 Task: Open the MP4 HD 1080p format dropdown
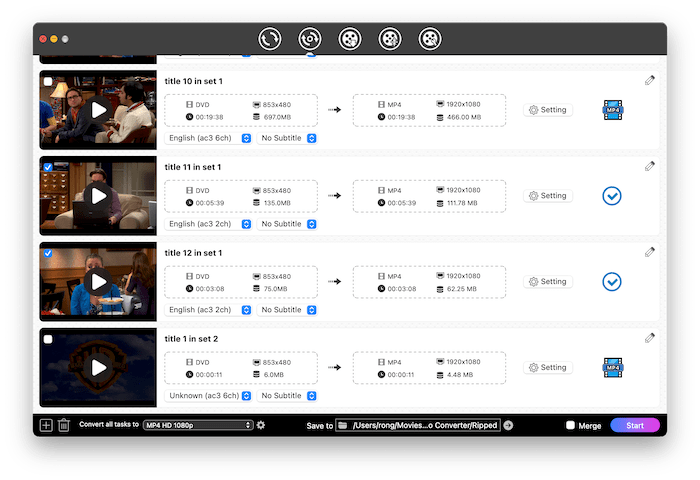198,425
